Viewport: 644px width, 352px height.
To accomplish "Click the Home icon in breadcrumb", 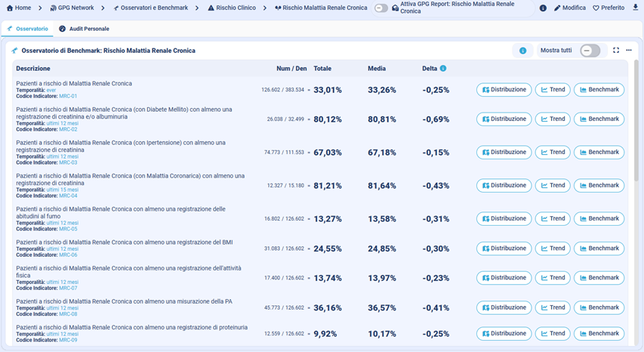I will (x=10, y=8).
